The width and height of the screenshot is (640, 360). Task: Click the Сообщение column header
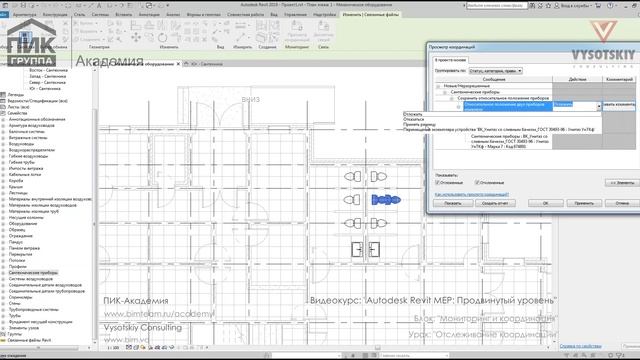click(494, 79)
